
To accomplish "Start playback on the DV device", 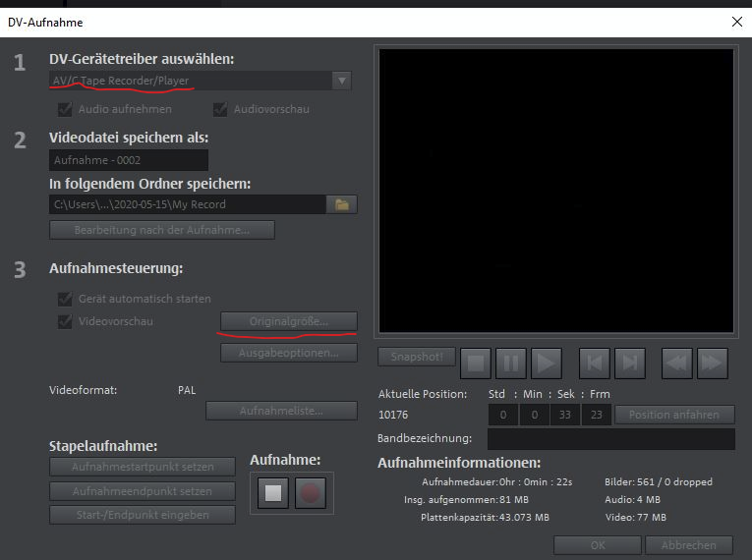I will click(x=547, y=364).
